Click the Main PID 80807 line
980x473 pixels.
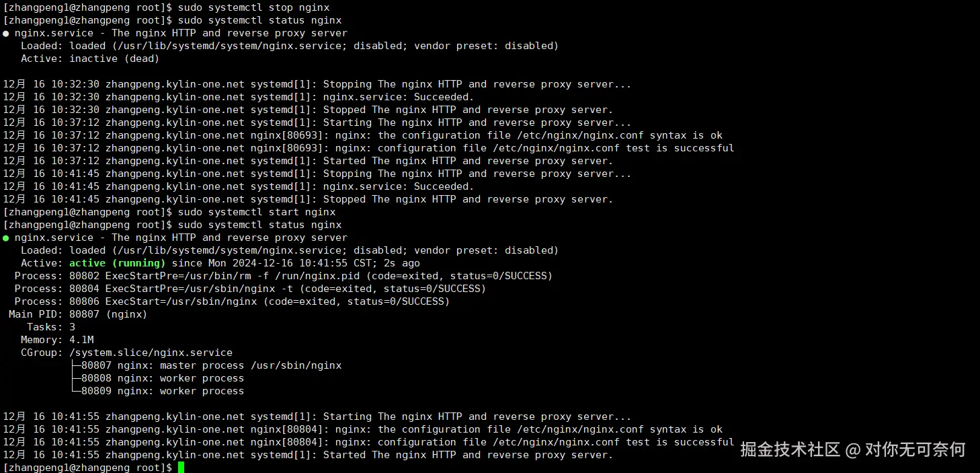(78, 314)
